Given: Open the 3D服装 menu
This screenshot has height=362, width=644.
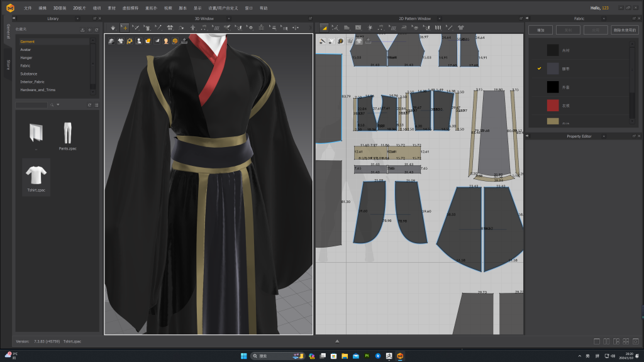Looking at the screenshot, I should (60, 8).
